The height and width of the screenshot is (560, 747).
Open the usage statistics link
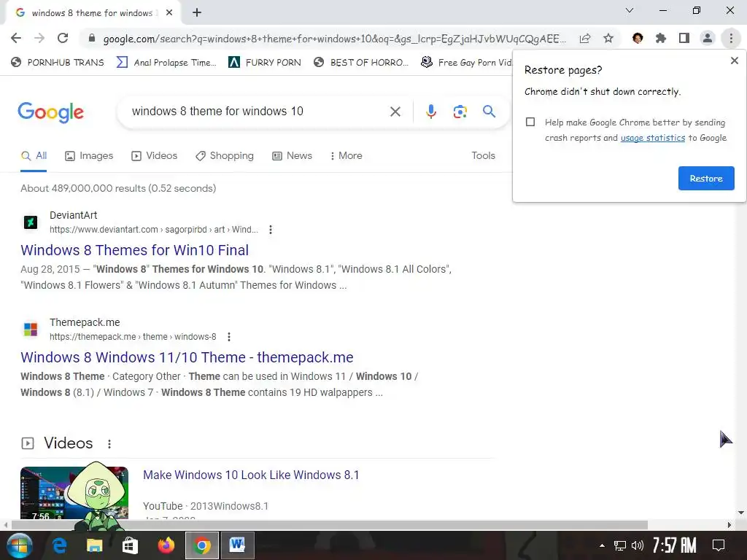click(x=653, y=138)
